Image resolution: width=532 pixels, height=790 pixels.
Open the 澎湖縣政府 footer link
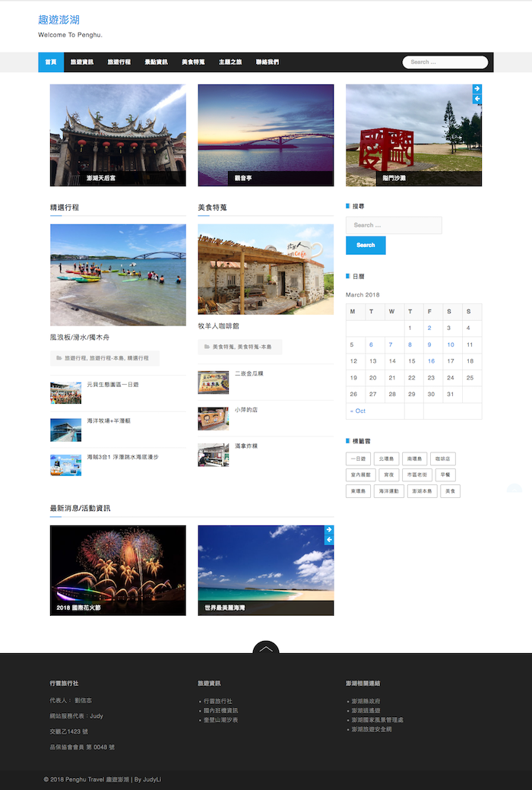368,701
